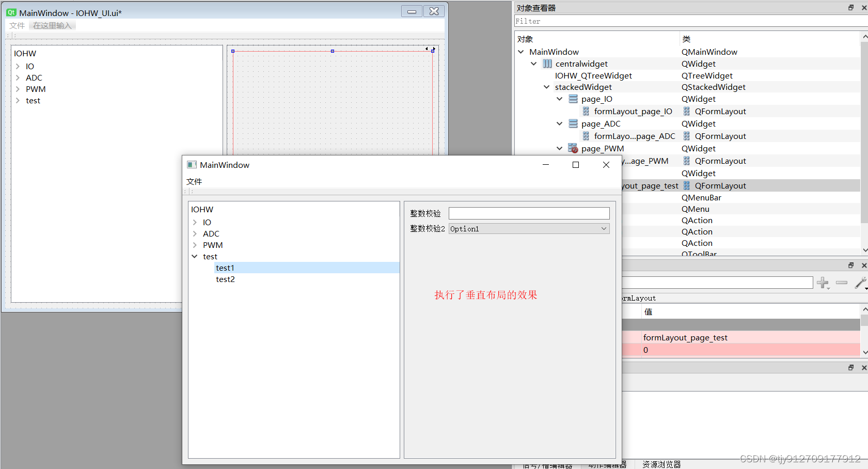Viewport: 868px width, 469px height.
Task: Click the formLayout_page_test property value cell
Action: [751, 337]
